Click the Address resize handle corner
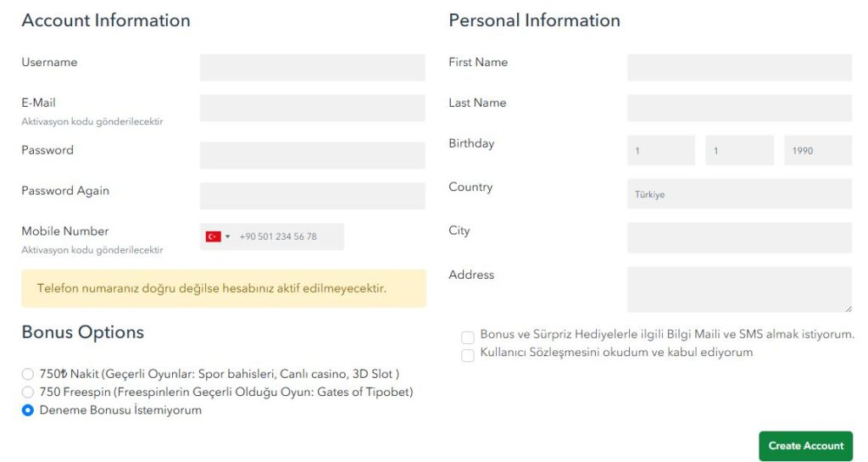Image resolution: width=868 pixels, height=462 pixels. (x=849, y=309)
